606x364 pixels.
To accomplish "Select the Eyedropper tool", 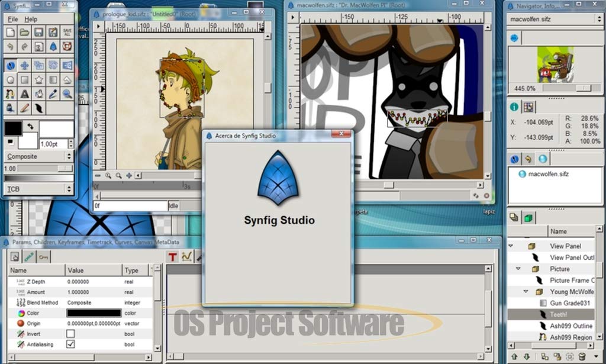I will point(53,94).
